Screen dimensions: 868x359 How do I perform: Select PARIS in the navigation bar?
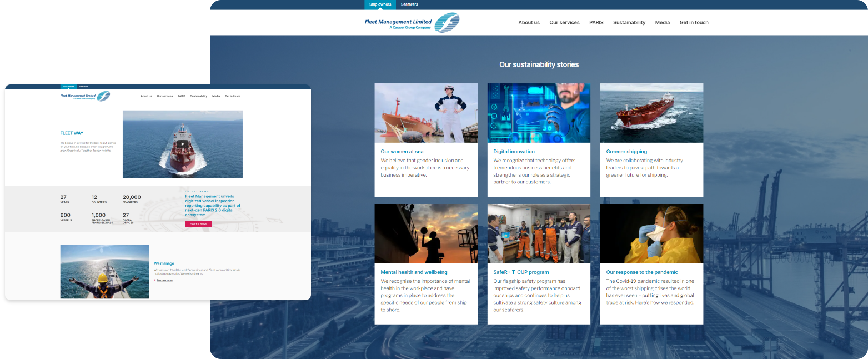click(x=596, y=22)
